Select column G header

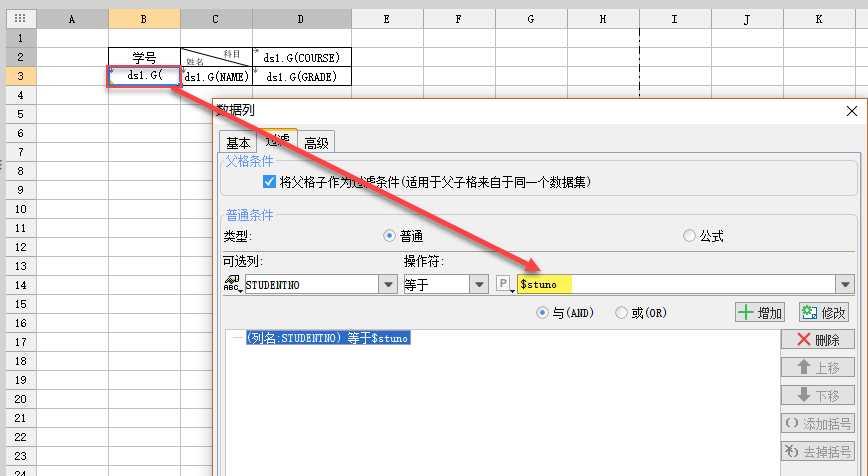coord(531,19)
